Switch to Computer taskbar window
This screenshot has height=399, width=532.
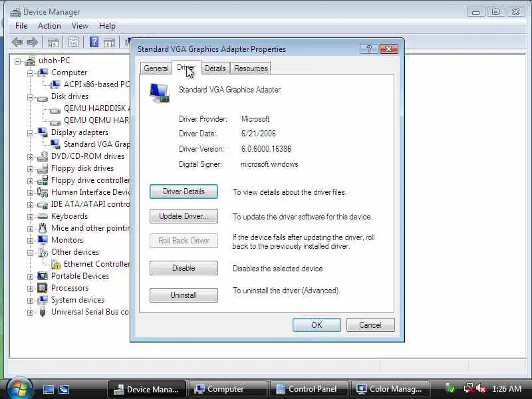click(x=227, y=389)
